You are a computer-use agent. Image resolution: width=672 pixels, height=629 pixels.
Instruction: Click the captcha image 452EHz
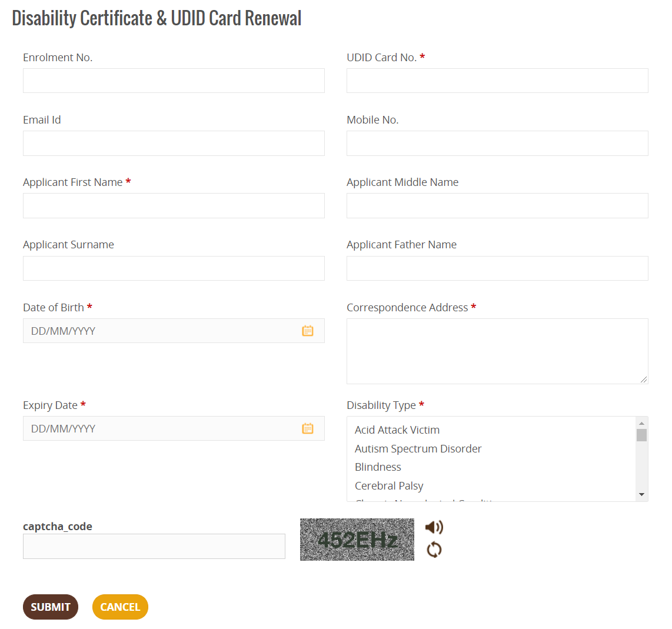click(357, 540)
